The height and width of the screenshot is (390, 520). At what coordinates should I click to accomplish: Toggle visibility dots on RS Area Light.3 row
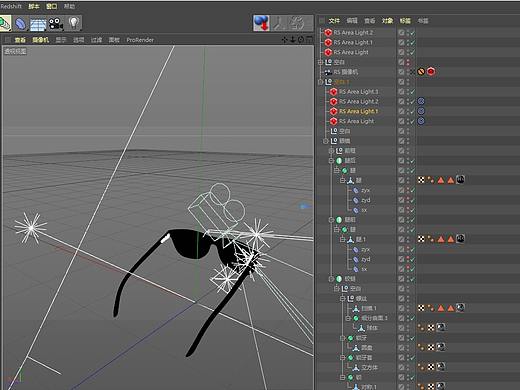(408, 92)
